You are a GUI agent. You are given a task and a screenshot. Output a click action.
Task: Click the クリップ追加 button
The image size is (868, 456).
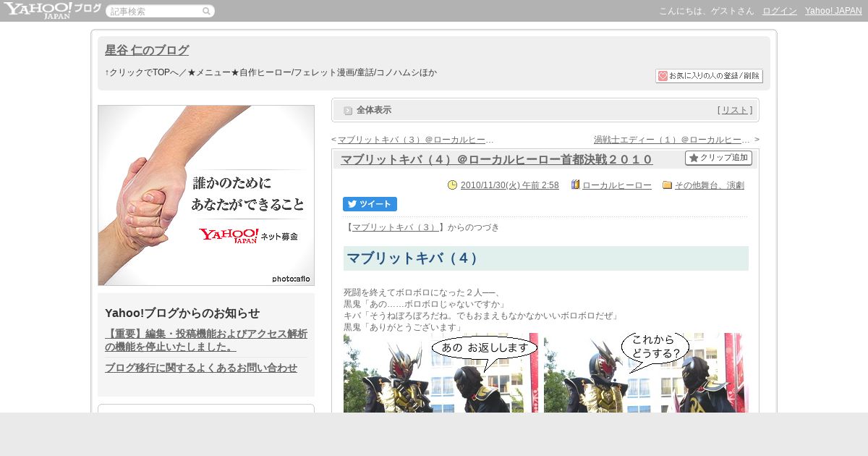tap(718, 158)
